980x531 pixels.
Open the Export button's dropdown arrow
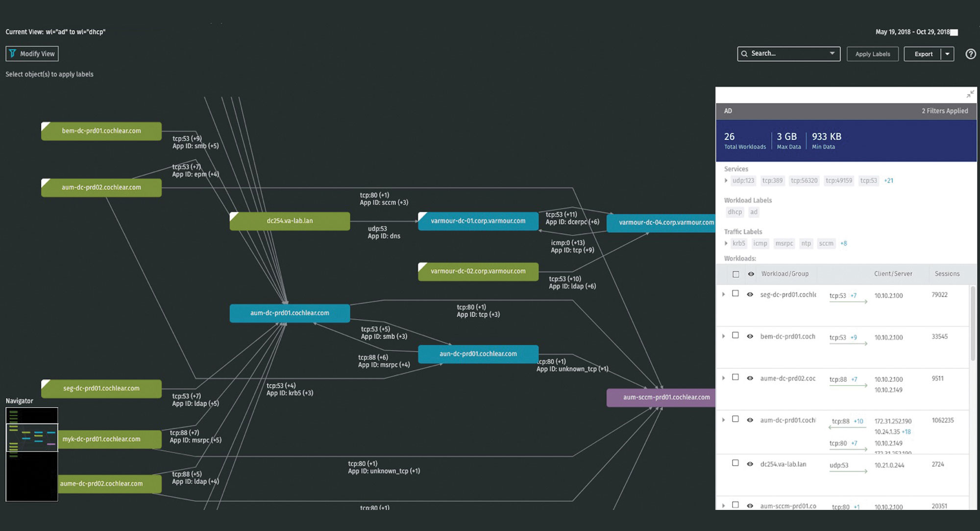point(947,54)
